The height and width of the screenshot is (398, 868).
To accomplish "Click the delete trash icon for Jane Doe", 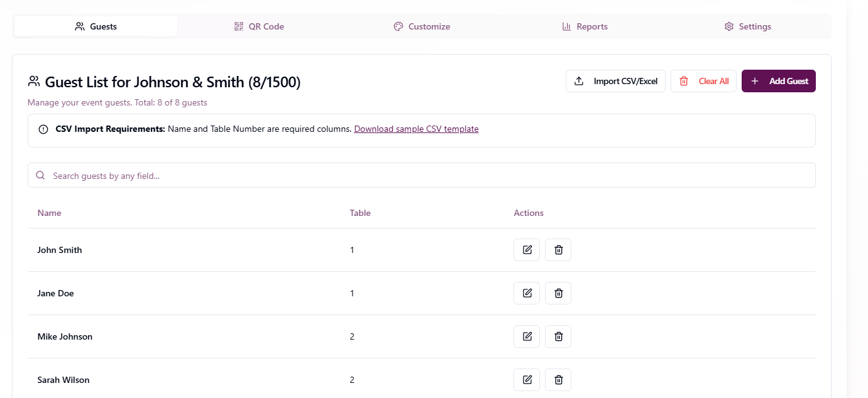I will point(558,293).
